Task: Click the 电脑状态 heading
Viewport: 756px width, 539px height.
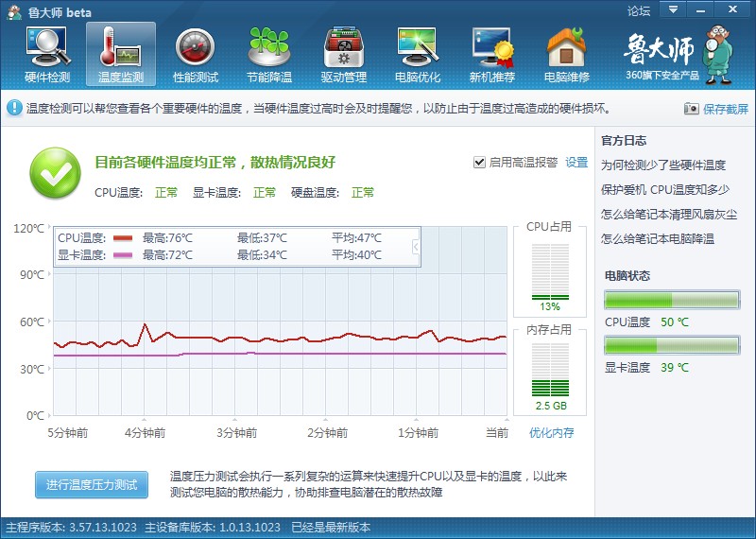Action: pos(627,275)
